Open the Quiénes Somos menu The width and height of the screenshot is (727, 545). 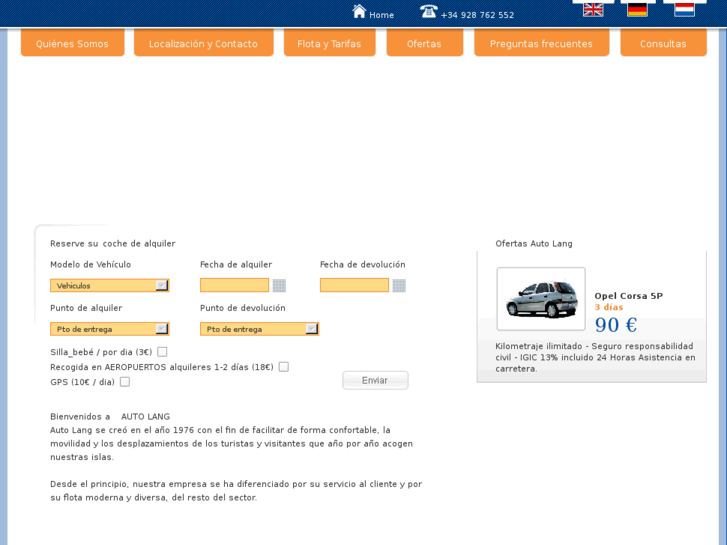point(72,43)
